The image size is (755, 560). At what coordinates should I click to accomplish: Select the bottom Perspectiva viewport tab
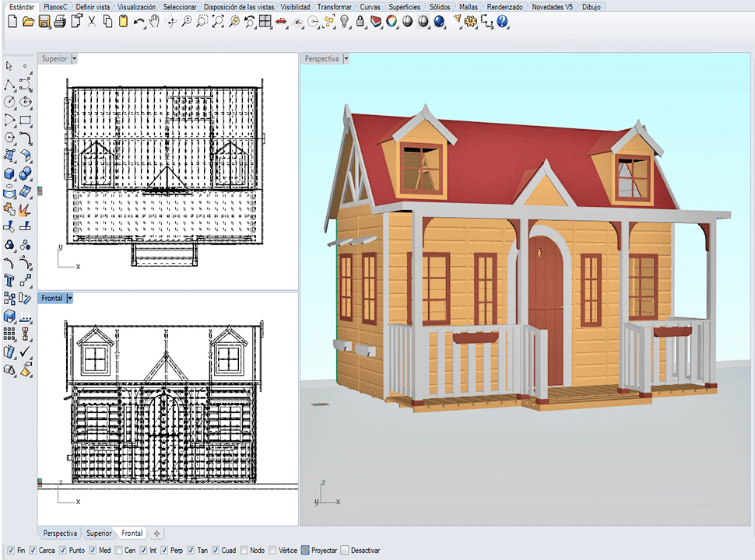pos(60,533)
